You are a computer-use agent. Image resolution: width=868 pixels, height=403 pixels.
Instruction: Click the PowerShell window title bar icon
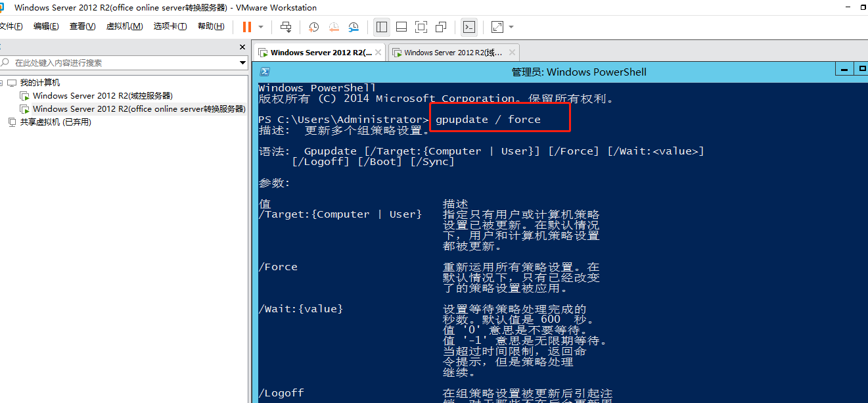[x=264, y=72]
